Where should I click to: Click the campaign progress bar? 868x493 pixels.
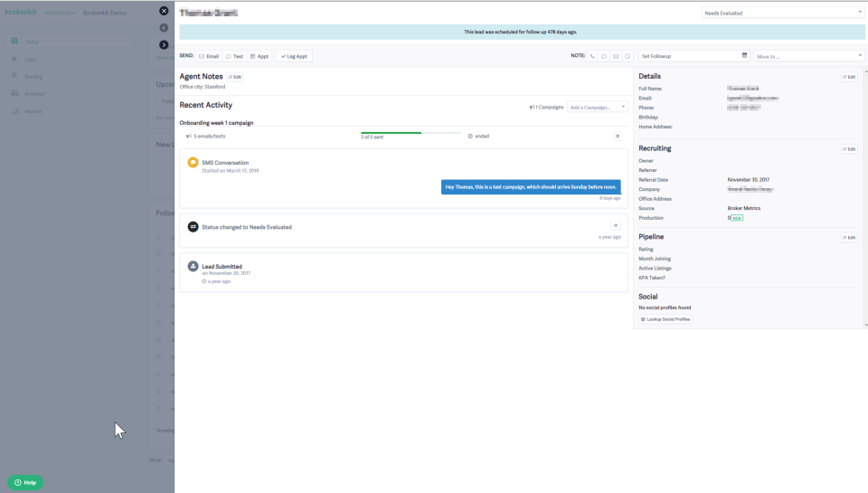tap(410, 133)
